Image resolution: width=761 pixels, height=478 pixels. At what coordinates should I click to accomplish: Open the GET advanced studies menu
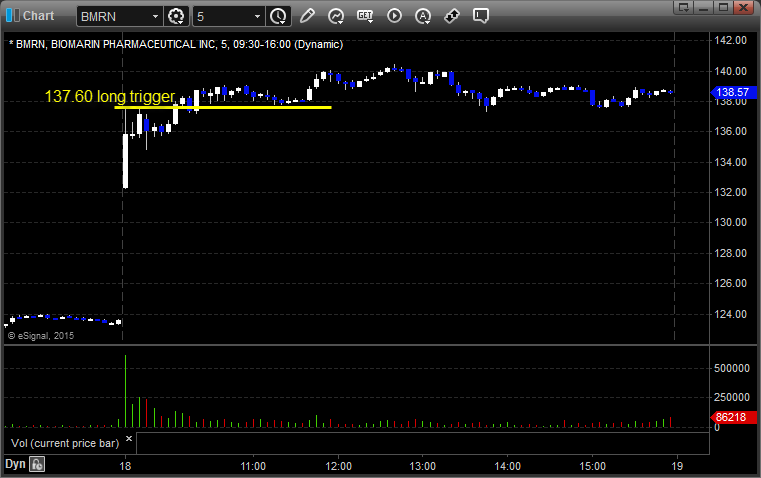[x=365, y=16]
